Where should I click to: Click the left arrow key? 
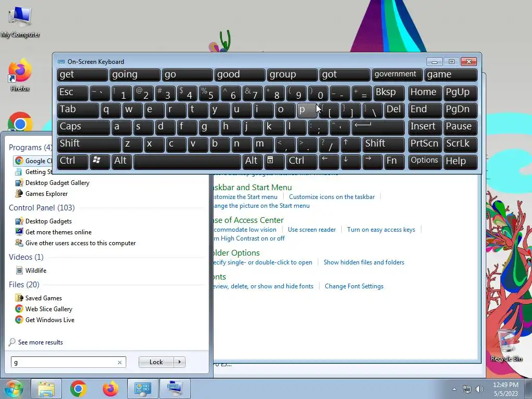pyautogui.click(x=329, y=161)
